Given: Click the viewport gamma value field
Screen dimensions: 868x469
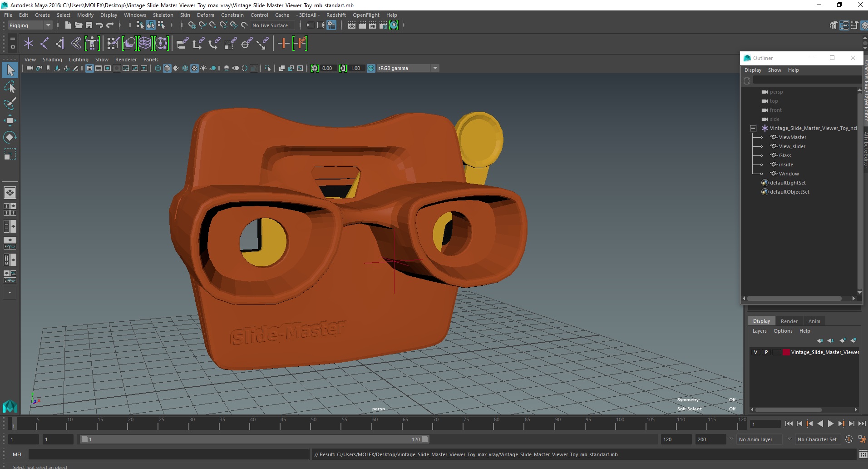Looking at the screenshot, I should (356, 68).
